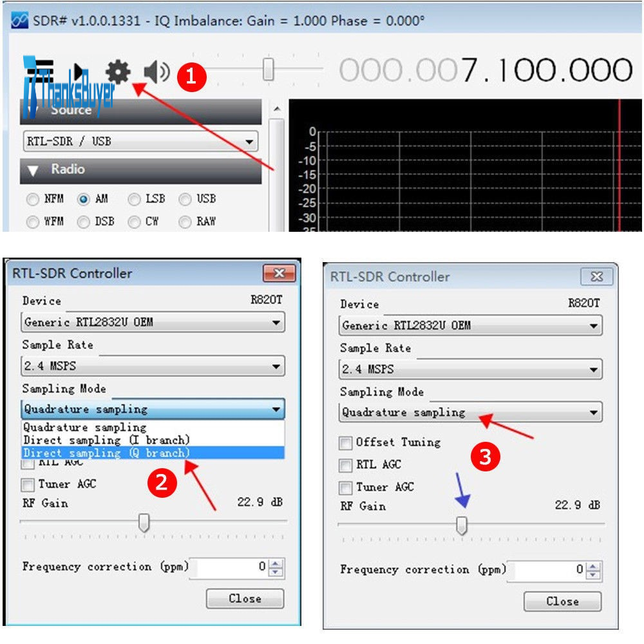Adjust the volume slider in the toolbar

(x=268, y=69)
